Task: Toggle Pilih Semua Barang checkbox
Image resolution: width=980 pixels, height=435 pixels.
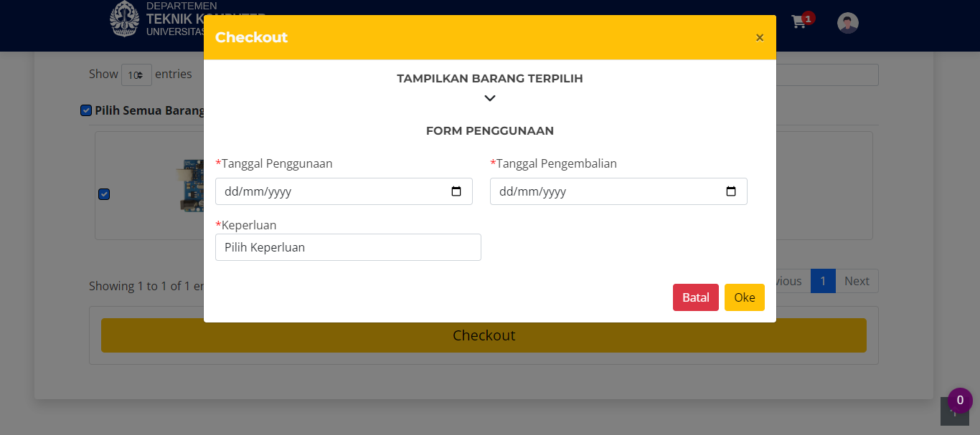Action: pyautogui.click(x=86, y=110)
